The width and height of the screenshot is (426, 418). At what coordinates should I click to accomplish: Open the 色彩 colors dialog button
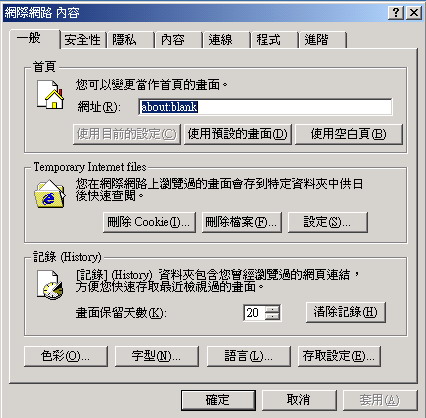coord(66,356)
